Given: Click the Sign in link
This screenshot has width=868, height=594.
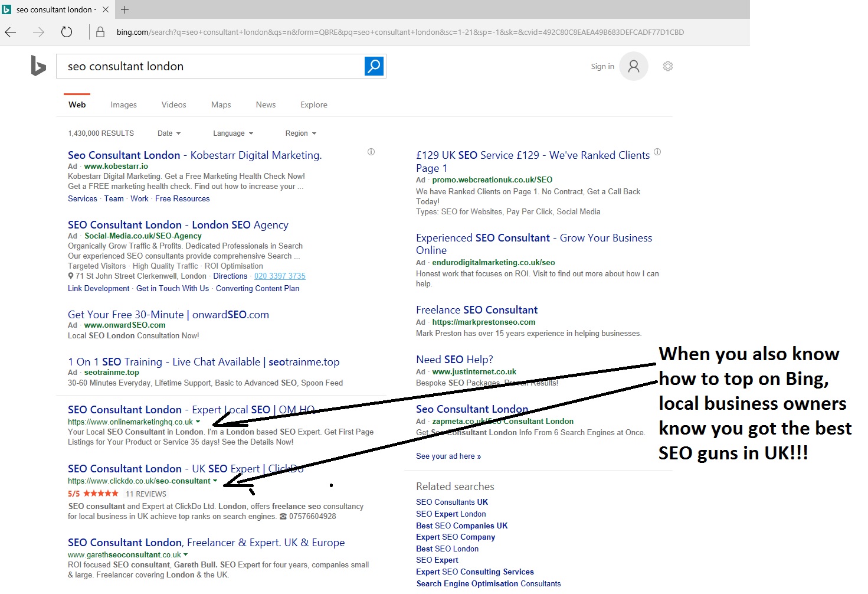Looking at the screenshot, I should point(602,66).
